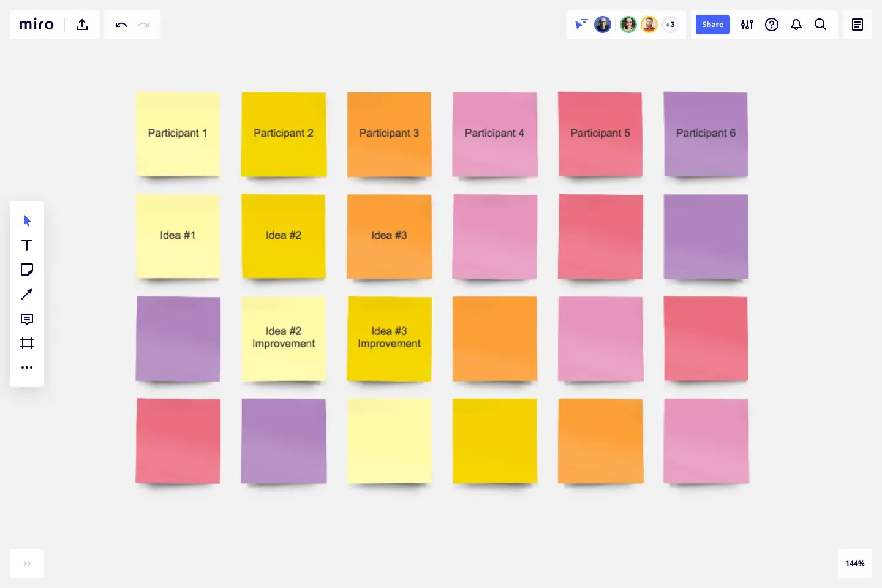
Task: Select the Text tool
Action: point(27,245)
